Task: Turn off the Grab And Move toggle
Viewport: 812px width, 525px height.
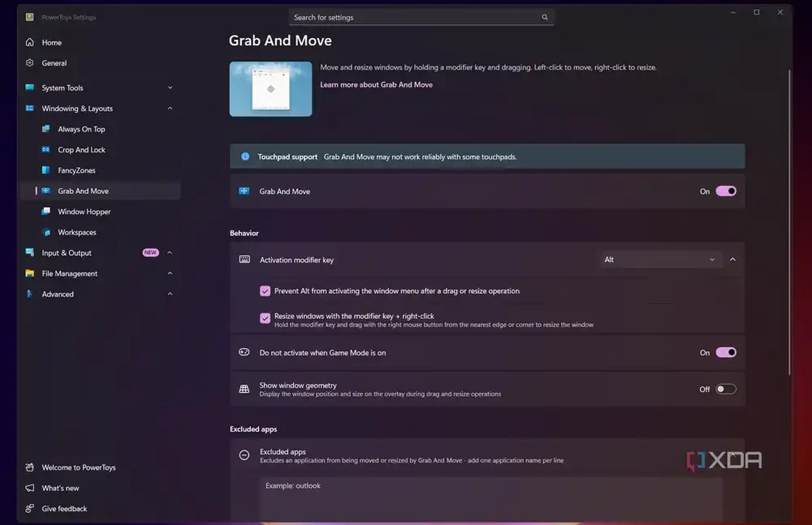Action: pos(726,191)
